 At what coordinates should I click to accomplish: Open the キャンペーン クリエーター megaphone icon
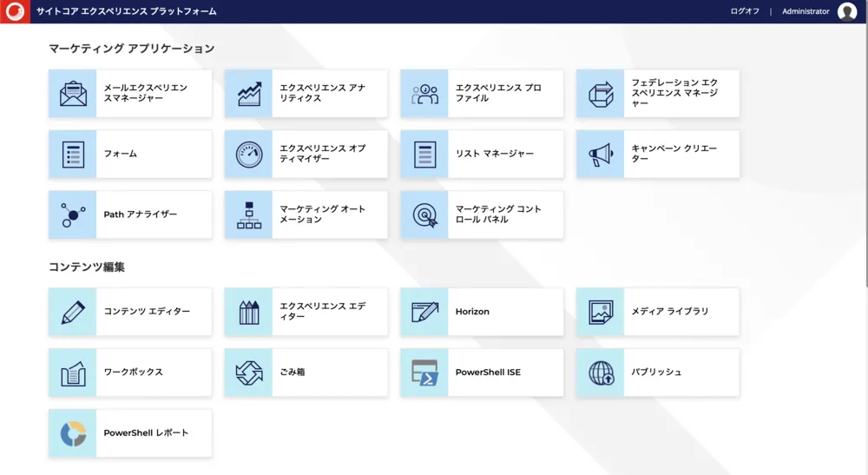(601, 155)
